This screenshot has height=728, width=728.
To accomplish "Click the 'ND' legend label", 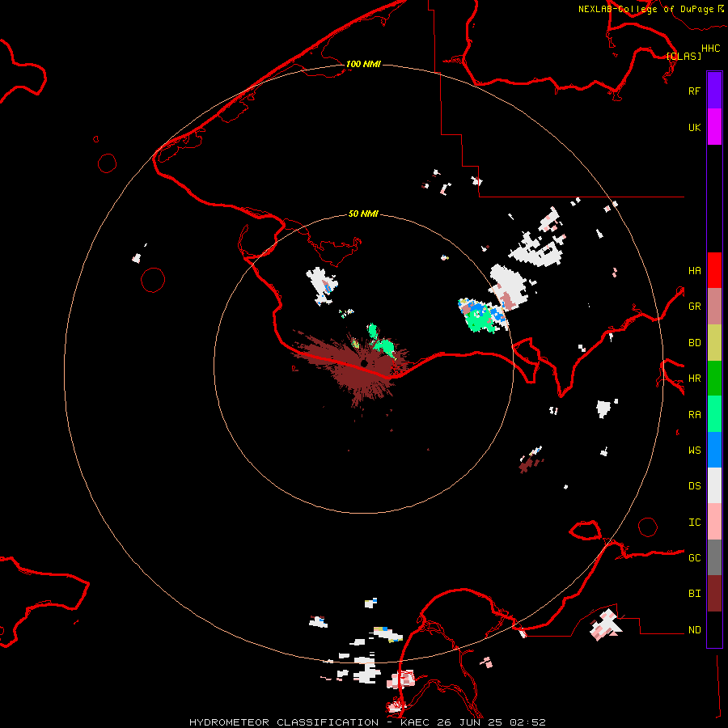I will [x=694, y=630].
